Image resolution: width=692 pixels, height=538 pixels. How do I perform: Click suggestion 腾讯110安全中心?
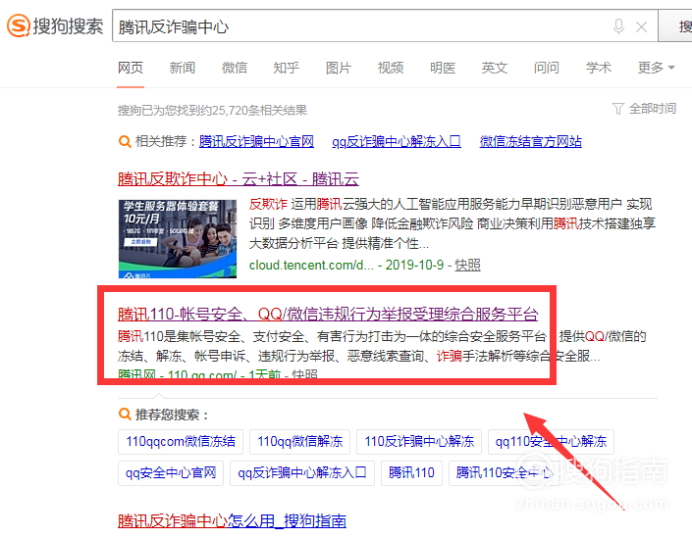(x=504, y=473)
